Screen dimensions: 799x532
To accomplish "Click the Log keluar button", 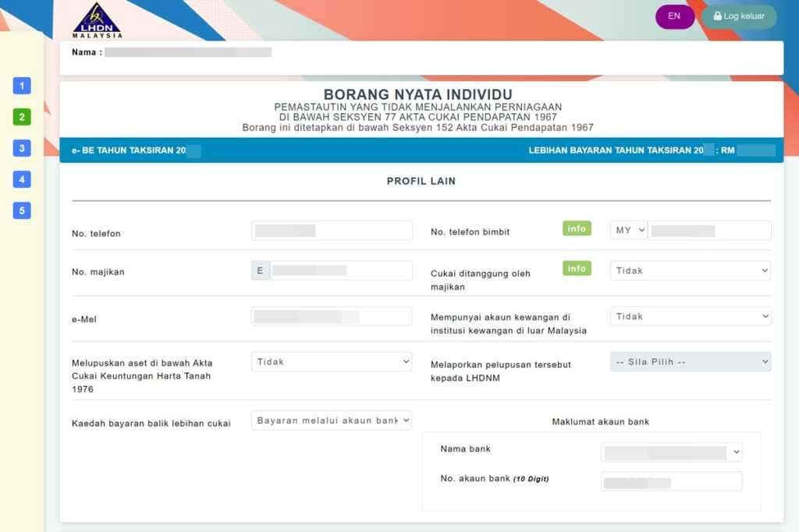I will tap(738, 16).
